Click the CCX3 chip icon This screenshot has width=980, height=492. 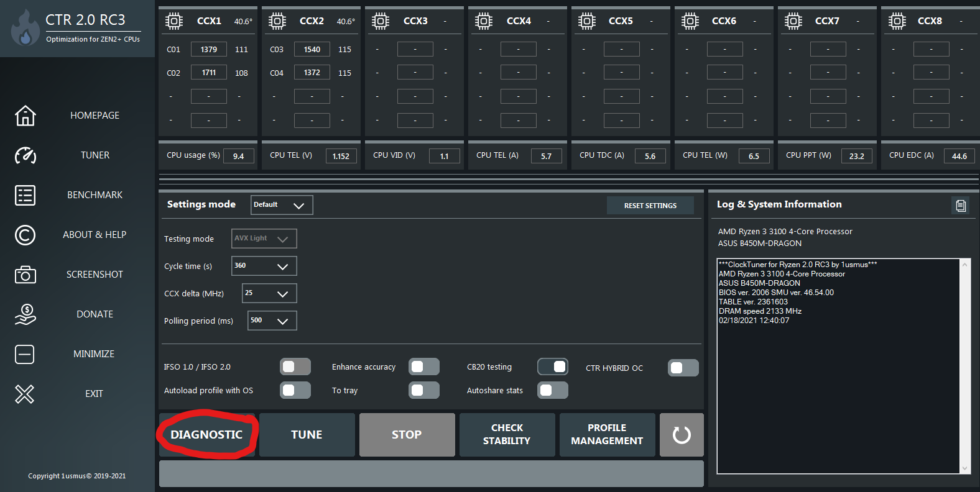pyautogui.click(x=381, y=22)
